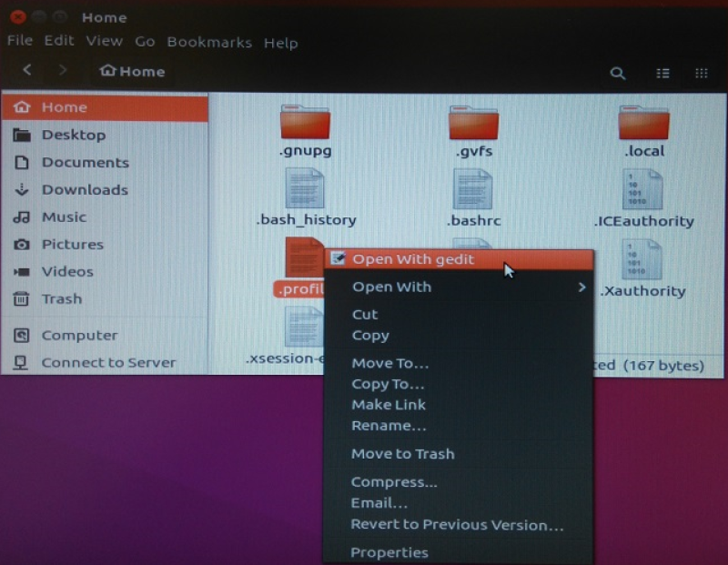Switch to grid view icon
This screenshot has width=728, height=565.
coord(702,73)
